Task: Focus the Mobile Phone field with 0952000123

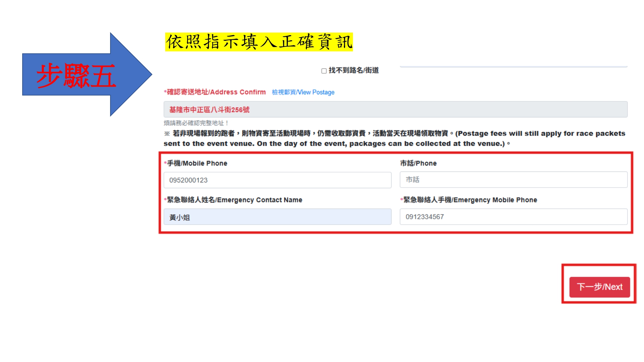Action: pos(277,180)
